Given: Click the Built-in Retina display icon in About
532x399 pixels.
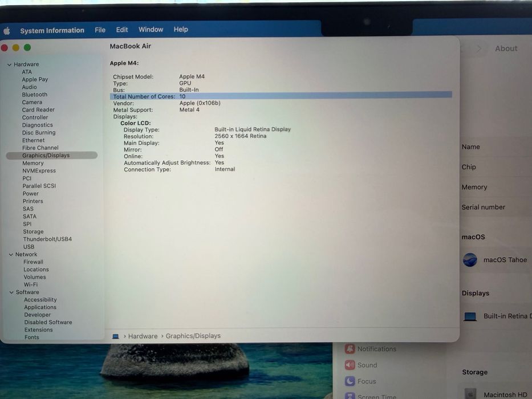Looking at the screenshot, I should pos(470,316).
